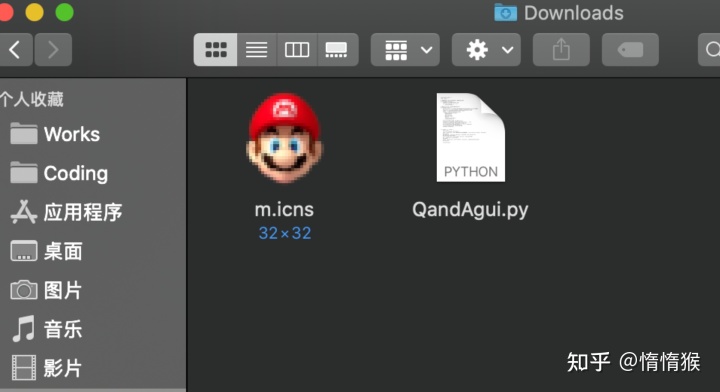Go back with the left chevron button
This screenshot has height=392, width=720.
16,50
